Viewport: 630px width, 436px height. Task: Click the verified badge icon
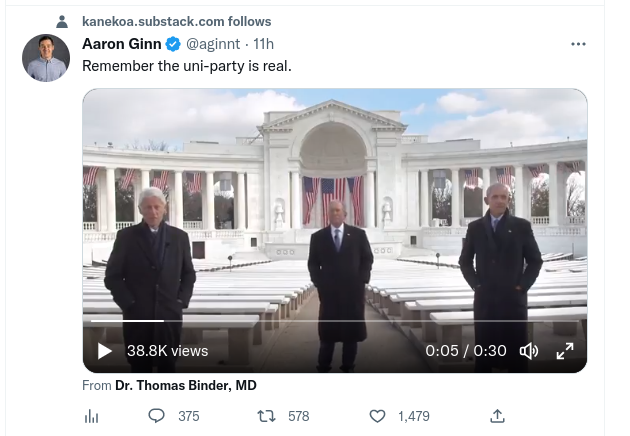point(173,45)
